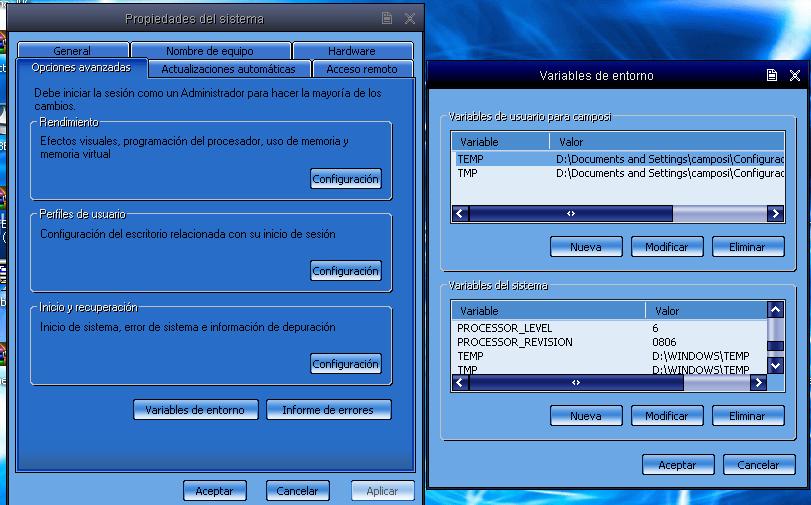Open Actualizaciones automáticas tab
Image resolution: width=811 pixels, height=505 pixels.
[x=228, y=69]
